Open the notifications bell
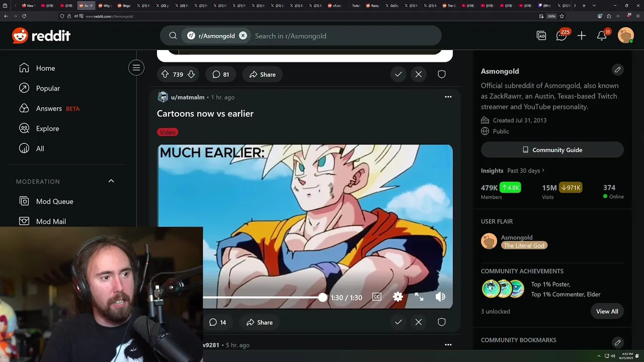 (x=602, y=35)
